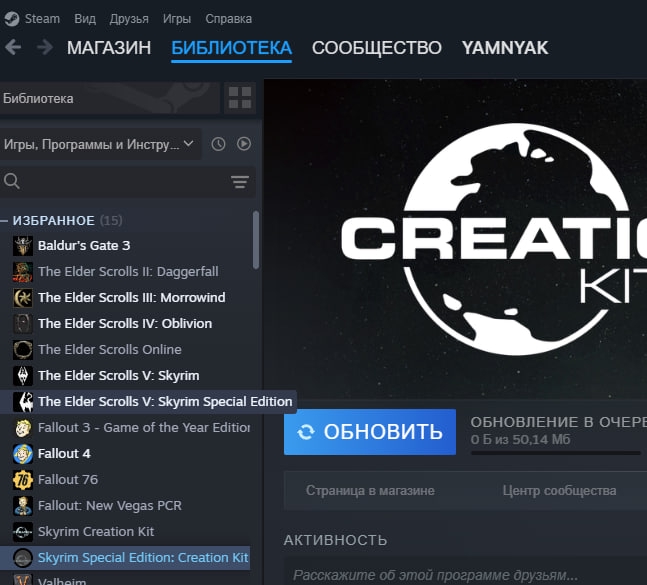Click Fallout: New Vegas PCR icon
Image resolution: width=647 pixels, height=585 pixels.
(x=23, y=506)
